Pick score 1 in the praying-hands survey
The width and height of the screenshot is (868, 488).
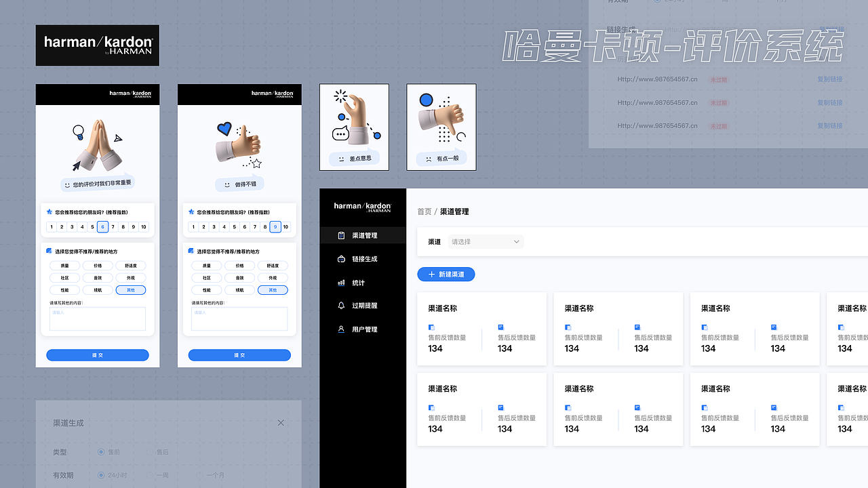tap(52, 227)
